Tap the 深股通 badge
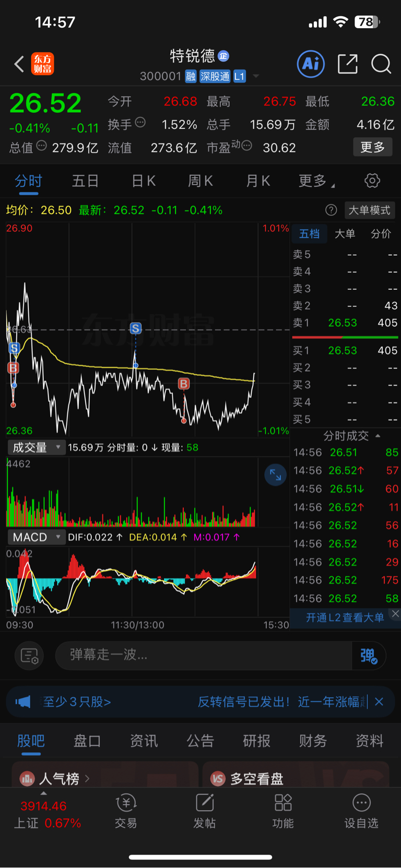The image size is (401, 868). (215, 77)
